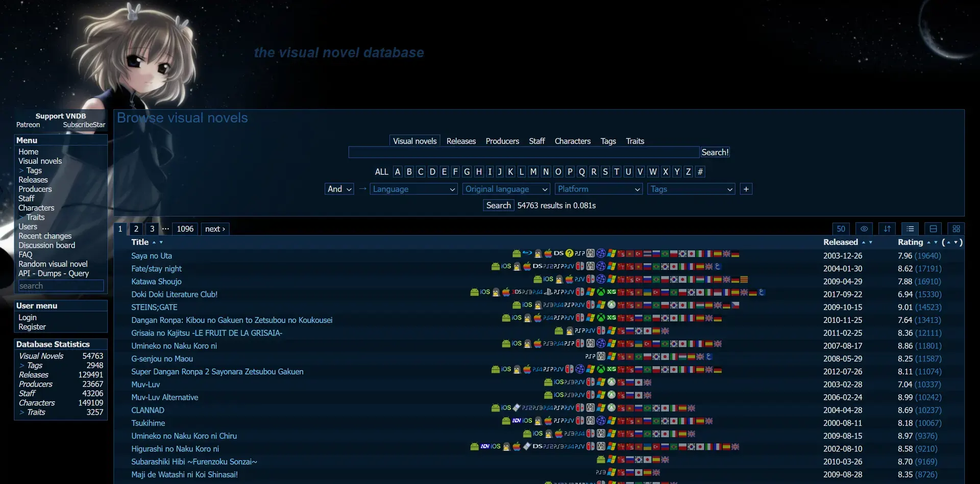Change the 50 results per page setting

point(841,228)
